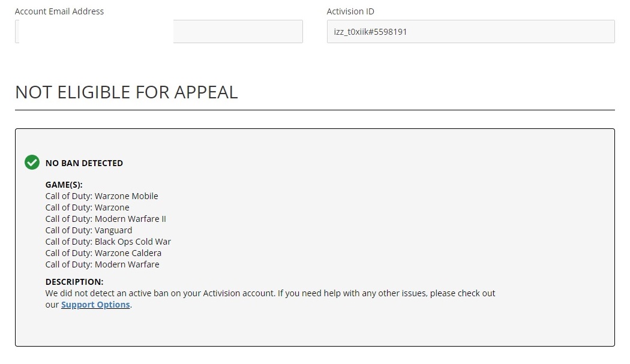
Task: Click the divider line under the appeal heading
Action: click(314, 110)
